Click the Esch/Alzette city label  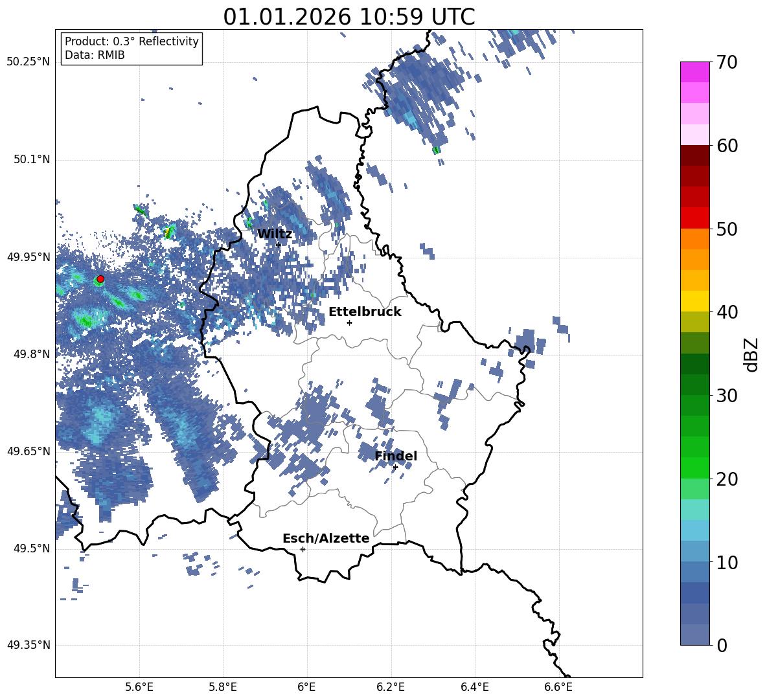tap(326, 538)
